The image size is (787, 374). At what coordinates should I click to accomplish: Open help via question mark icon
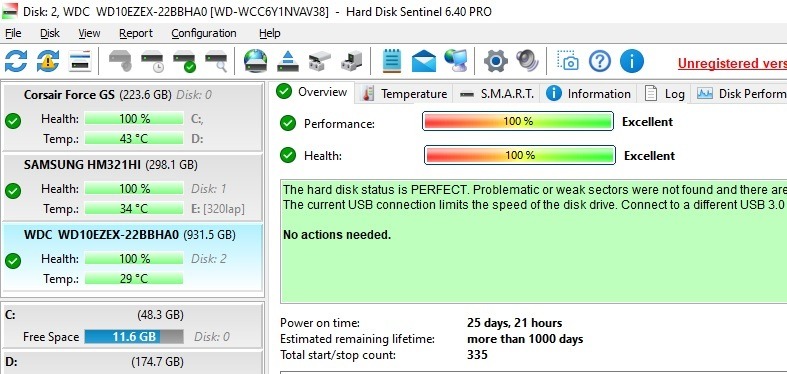[x=600, y=61]
